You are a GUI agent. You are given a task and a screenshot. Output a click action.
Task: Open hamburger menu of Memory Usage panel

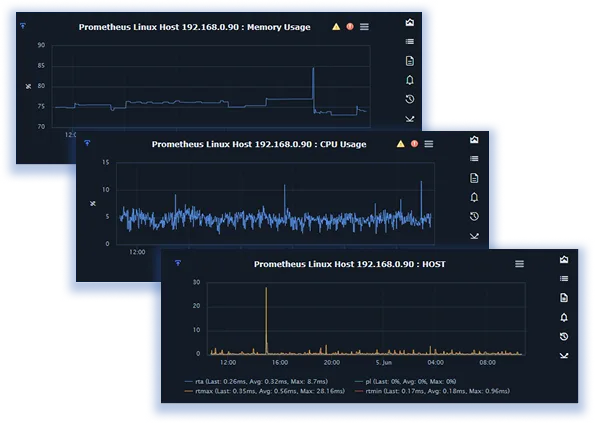click(364, 27)
